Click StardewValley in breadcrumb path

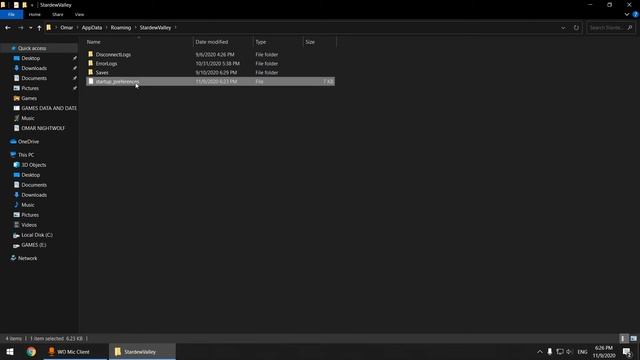[x=155, y=28]
